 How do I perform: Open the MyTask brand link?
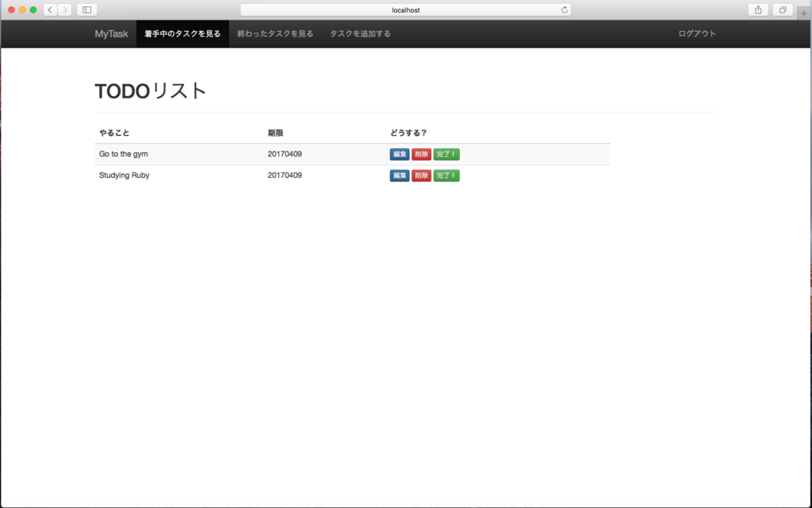pos(111,33)
